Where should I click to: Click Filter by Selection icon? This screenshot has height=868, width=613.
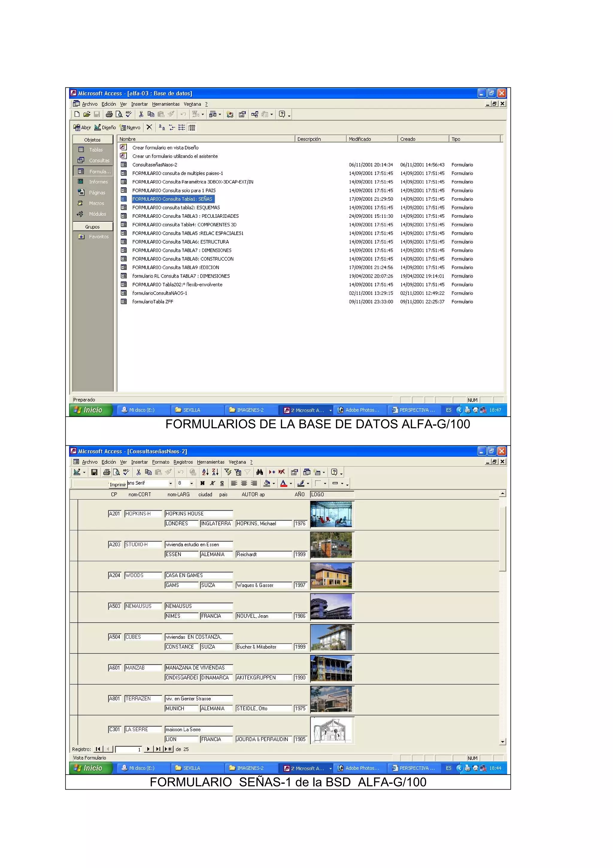(228, 472)
